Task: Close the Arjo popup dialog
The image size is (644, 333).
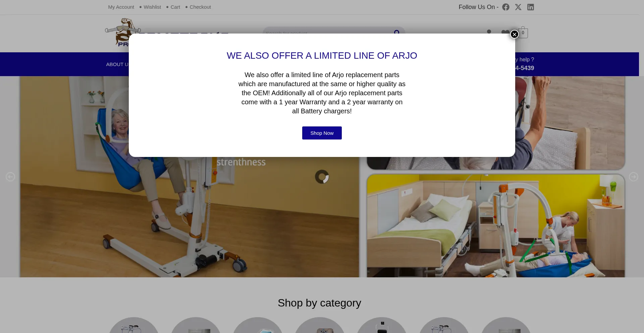Action: (x=514, y=34)
